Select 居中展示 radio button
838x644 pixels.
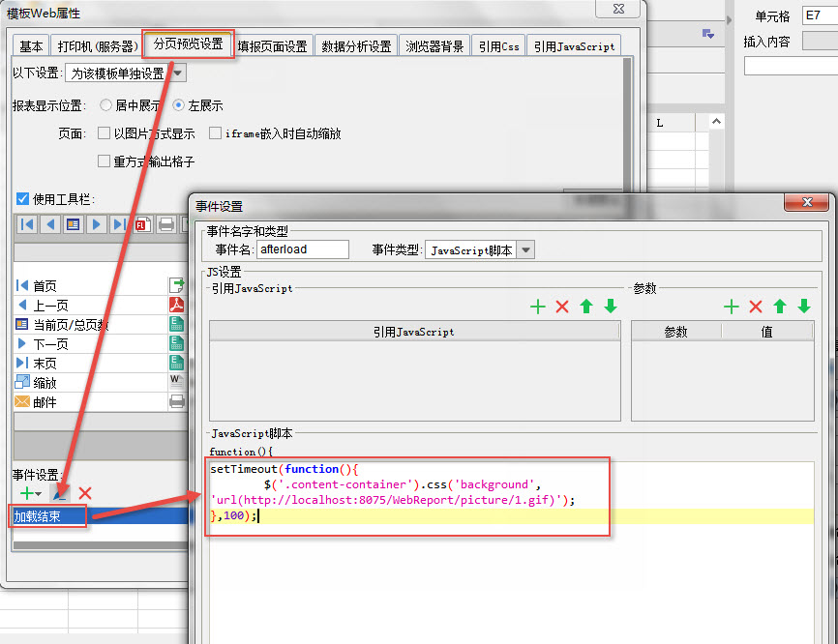tap(105, 105)
